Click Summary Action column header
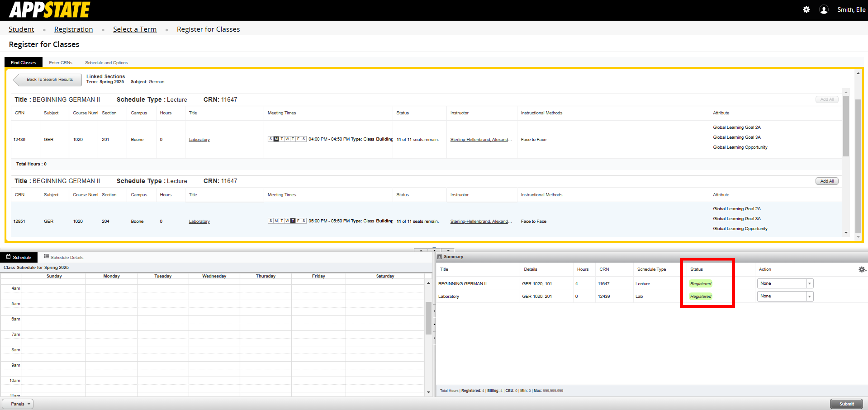Screen dimensions: 868x410 tap(765, 269)
